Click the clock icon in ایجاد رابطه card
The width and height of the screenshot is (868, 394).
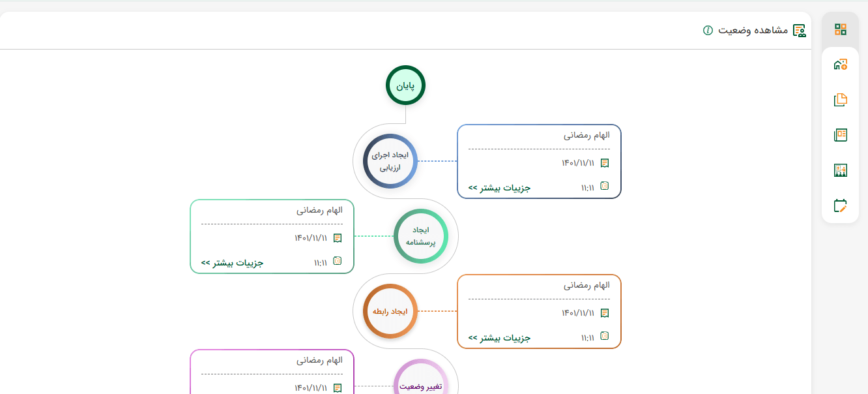[x=605, y=336]
